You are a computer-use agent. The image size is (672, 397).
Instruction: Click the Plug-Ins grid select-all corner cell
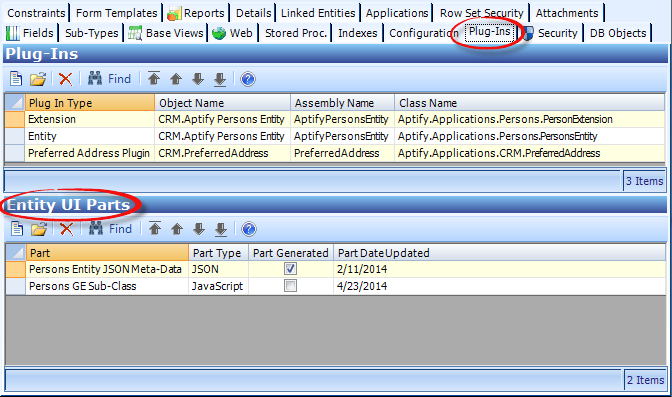[x=15, y=103]
